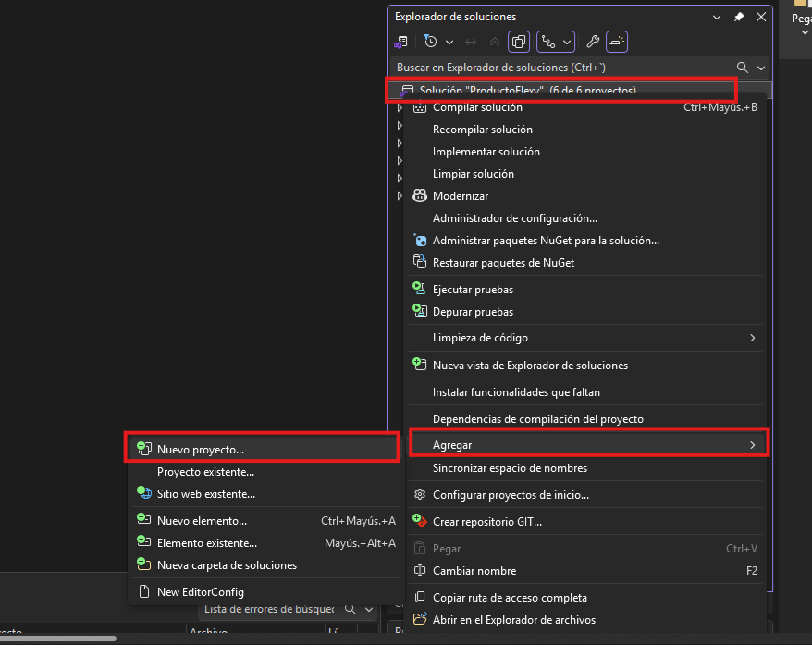
Task: Click the Buscar en Explorador de soluciones field
Action: click(563, 68)
